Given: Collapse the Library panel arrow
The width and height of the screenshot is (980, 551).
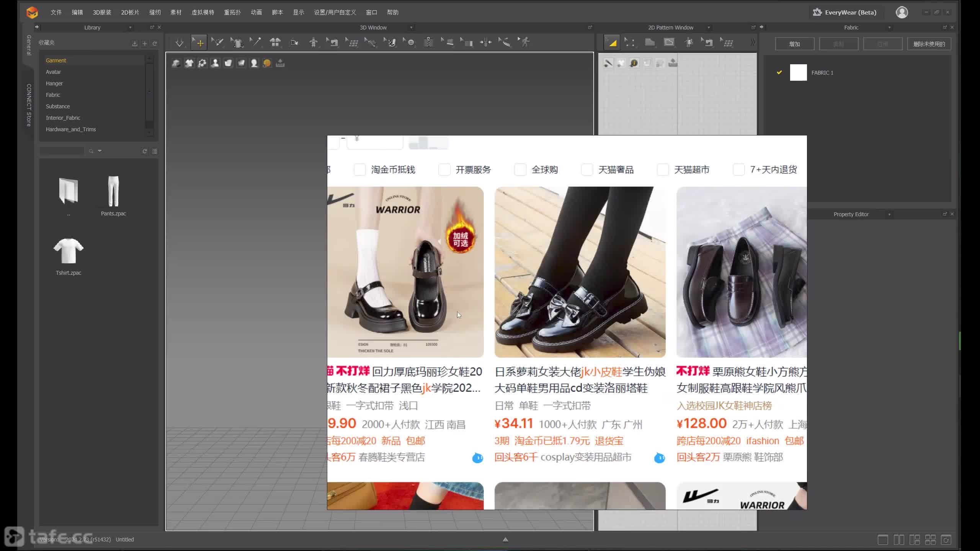Looking at the screenshot, I should (37, 27).
